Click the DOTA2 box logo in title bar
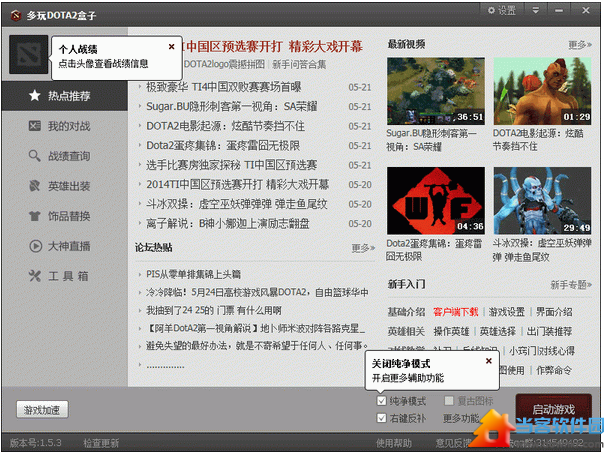Image resolution: width=604 pixels, height=454 pixels. (16, 15)
